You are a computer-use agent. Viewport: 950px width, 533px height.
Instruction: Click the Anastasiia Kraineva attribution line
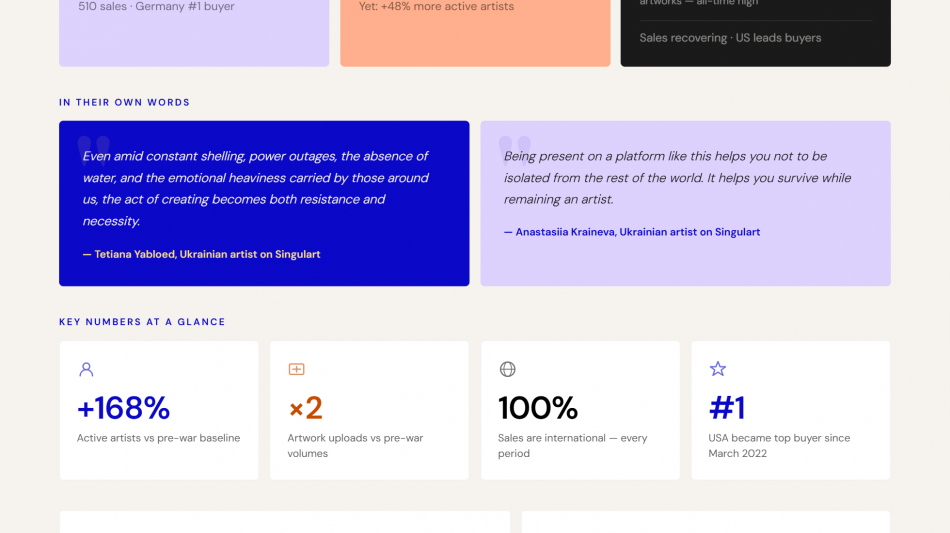point(631,232)
